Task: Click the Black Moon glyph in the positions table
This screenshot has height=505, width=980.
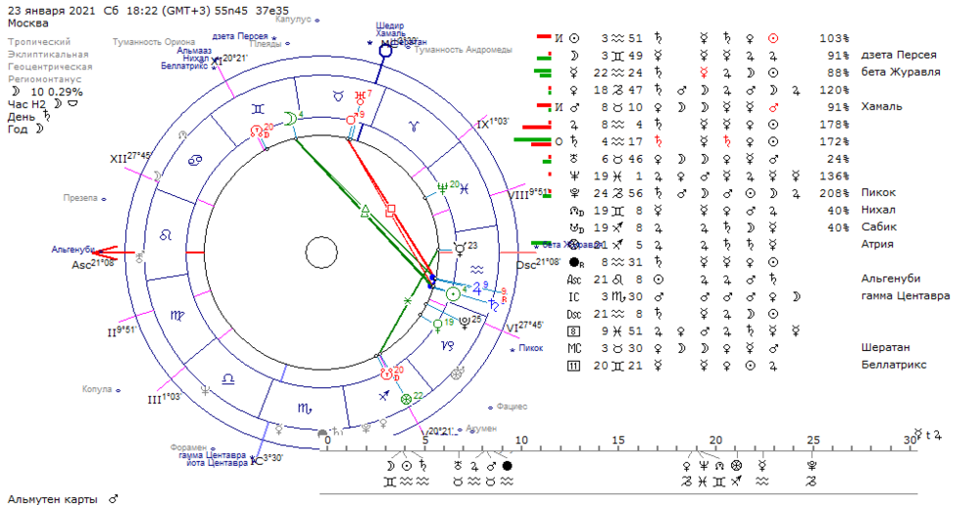Action: pyautogui.click(x=575, y=261)
